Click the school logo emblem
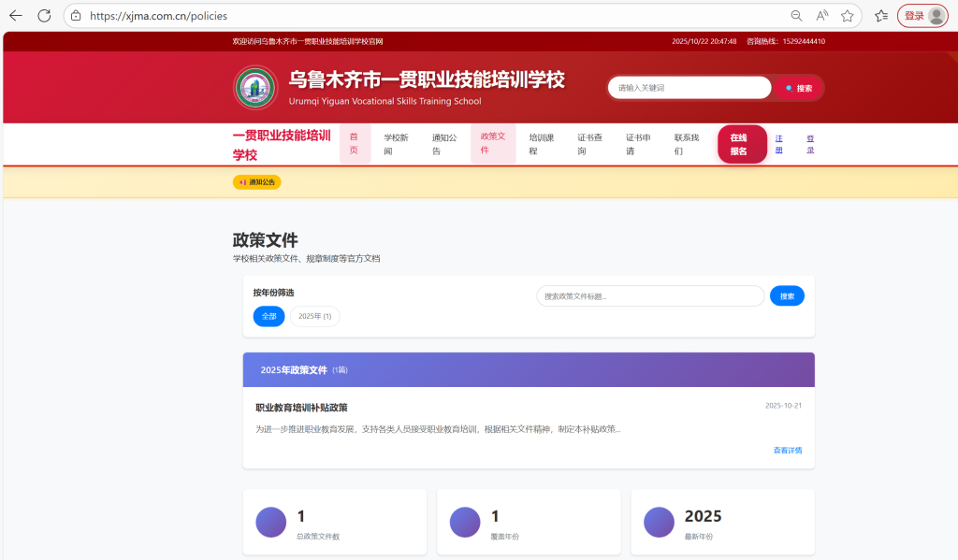This screenshot has height=560, width=958. tap(255, 88)
